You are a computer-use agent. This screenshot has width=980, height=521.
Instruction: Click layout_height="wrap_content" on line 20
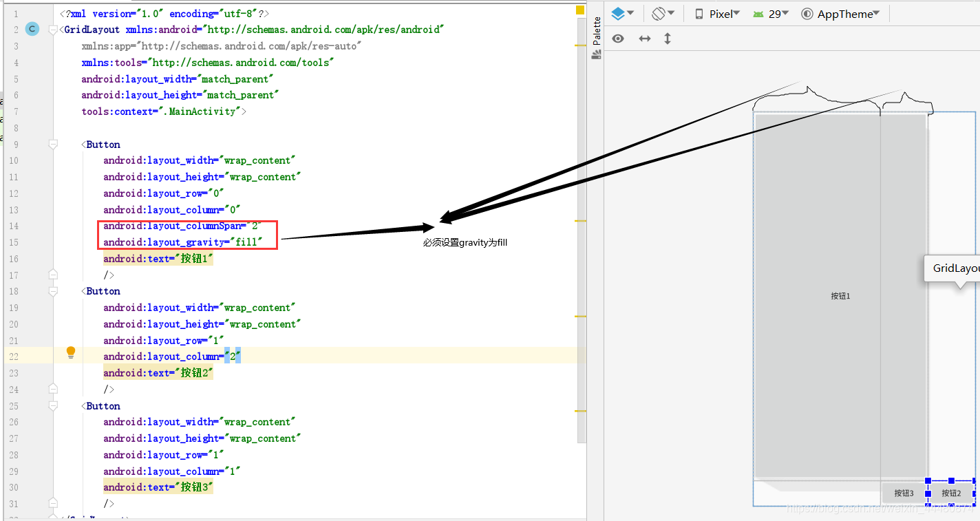click(202, 324)
